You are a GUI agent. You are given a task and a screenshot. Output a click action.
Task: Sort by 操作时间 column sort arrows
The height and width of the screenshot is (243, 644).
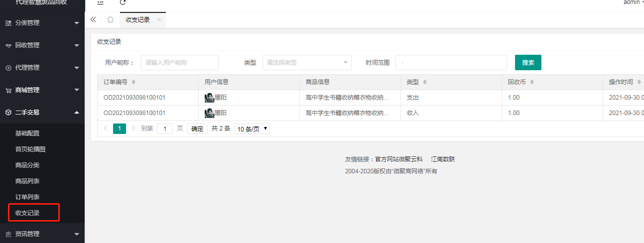point(639,82)
